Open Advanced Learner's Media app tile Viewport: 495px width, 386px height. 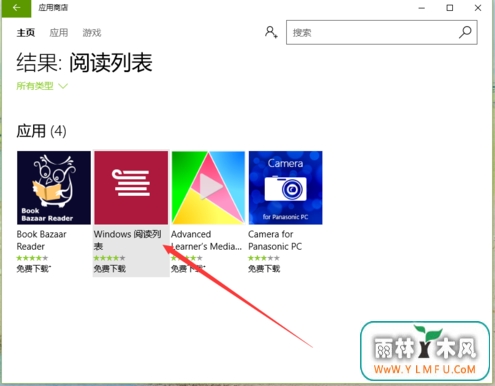208,188
